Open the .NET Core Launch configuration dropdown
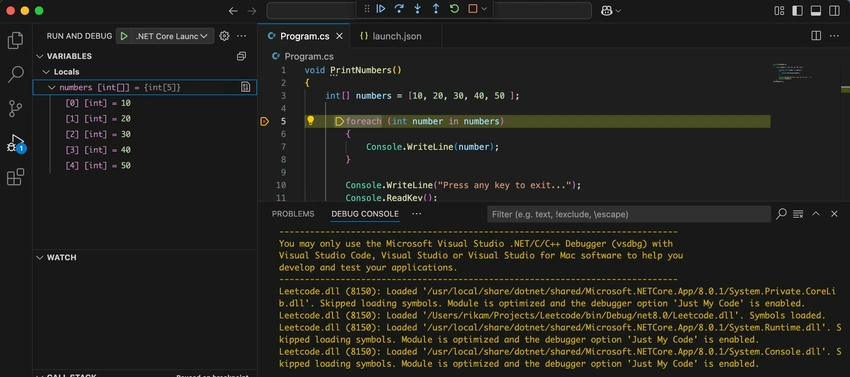 (171, 36)
